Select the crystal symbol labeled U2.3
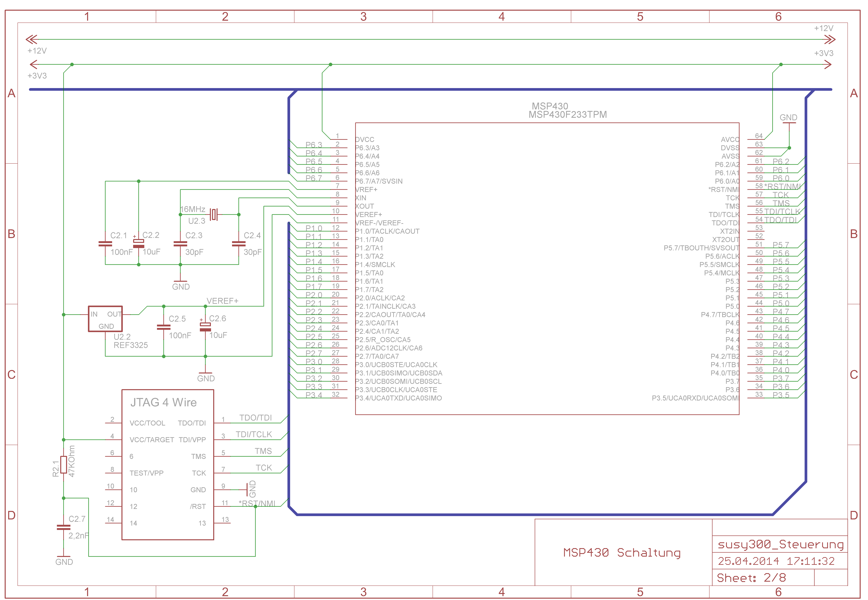This screenshot has width=868, height=600. pos(214,215)
